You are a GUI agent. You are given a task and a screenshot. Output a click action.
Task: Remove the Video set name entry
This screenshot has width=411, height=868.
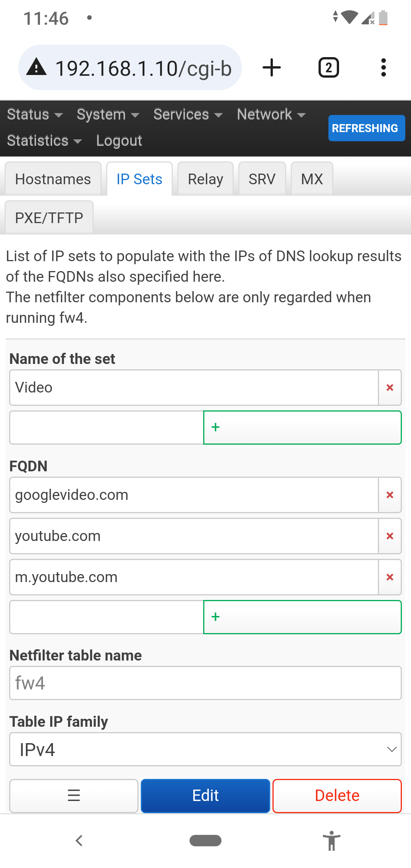point(390,388)
